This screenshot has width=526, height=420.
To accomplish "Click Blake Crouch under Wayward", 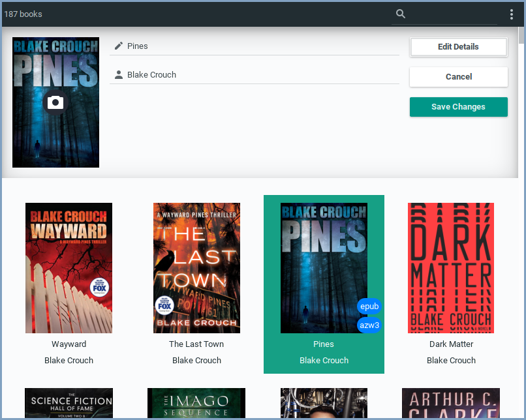I will click(69, 361).
